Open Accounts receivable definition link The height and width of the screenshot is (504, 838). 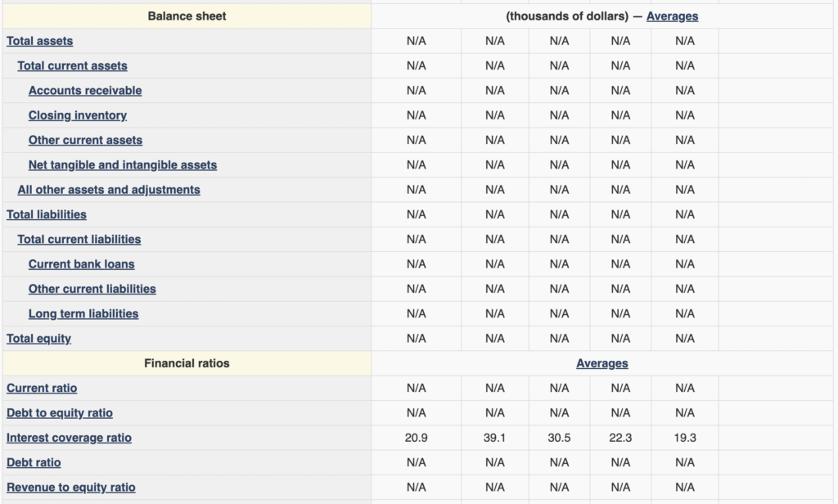(x=85, y=91)
